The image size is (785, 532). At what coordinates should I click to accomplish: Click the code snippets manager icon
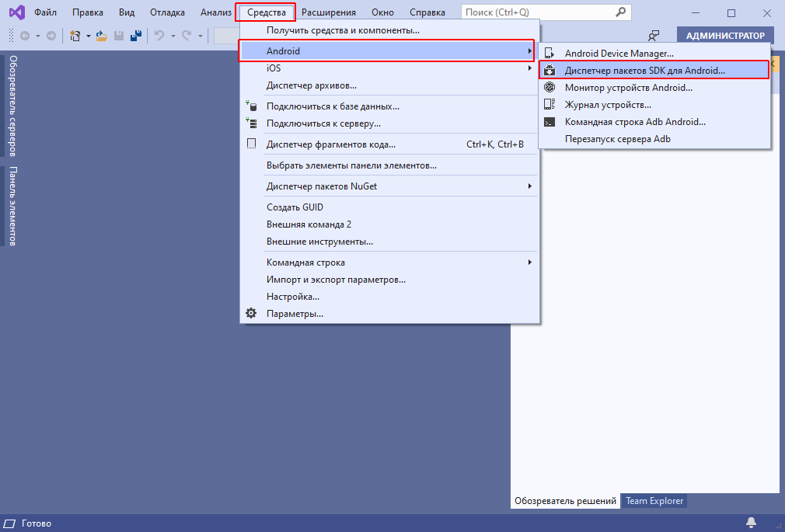click(x=251, y=144)
